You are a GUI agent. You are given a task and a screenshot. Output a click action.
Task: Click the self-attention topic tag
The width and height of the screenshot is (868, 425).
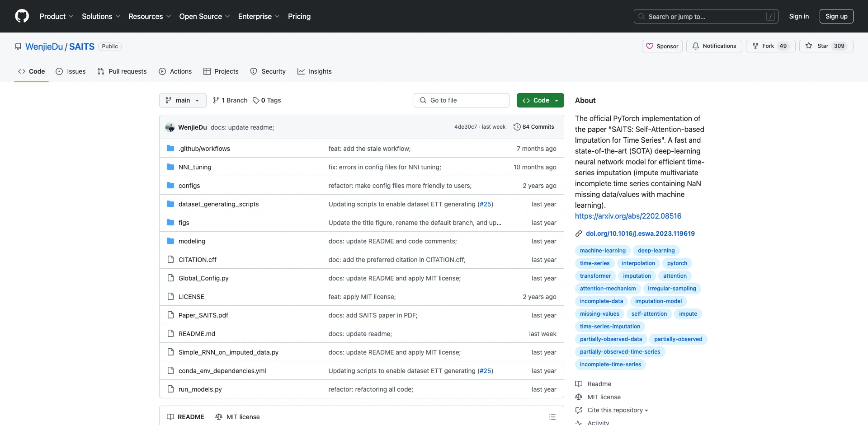pyautogui.click(x=649, y=314)
